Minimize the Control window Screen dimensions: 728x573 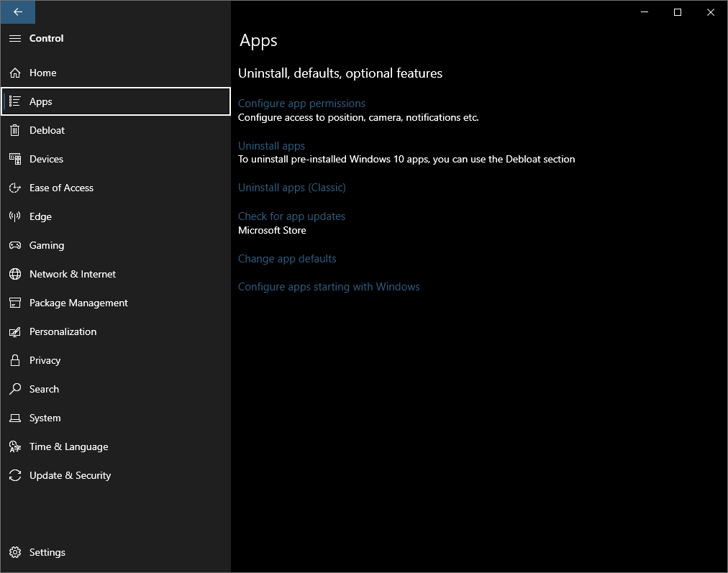pyautogui.click(x=645, y=12)
